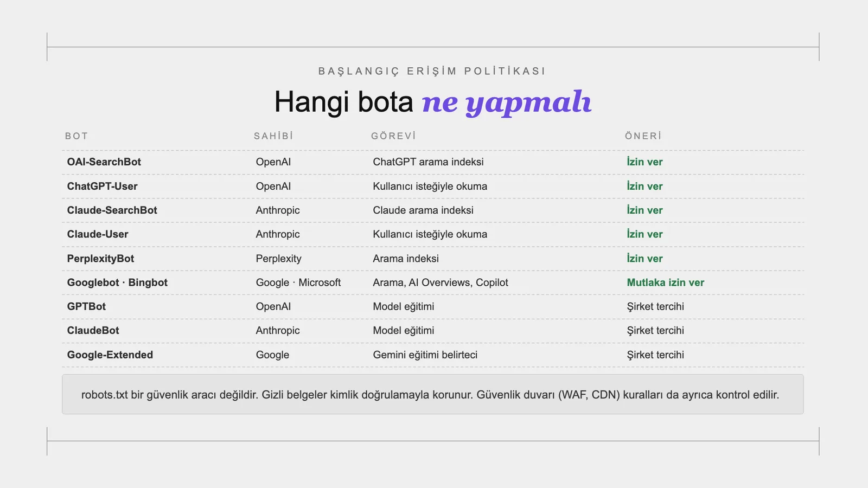Screen dimensions: 868x488
Task: Click Model eğitimi in GPTBot row
Action: pos(404,306)
